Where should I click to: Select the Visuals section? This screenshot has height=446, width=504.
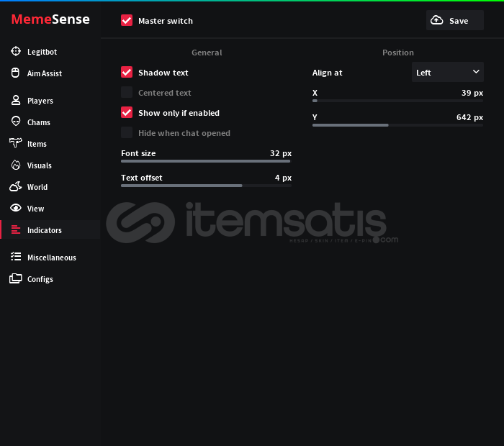point(50,165)
